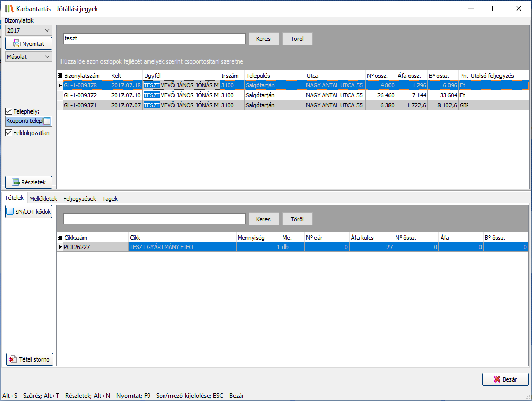
Task: Switch to the Mellékletek tab
Action: click(x=43, y=199)
